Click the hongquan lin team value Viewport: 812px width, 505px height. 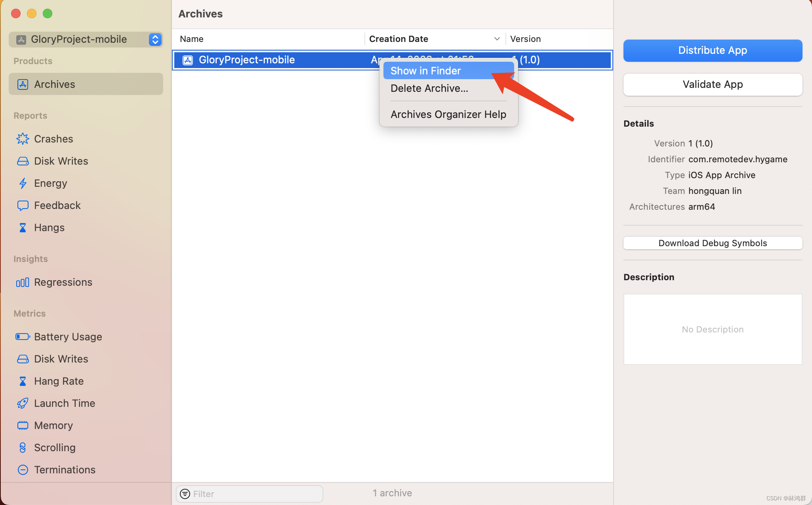(715, 191)
